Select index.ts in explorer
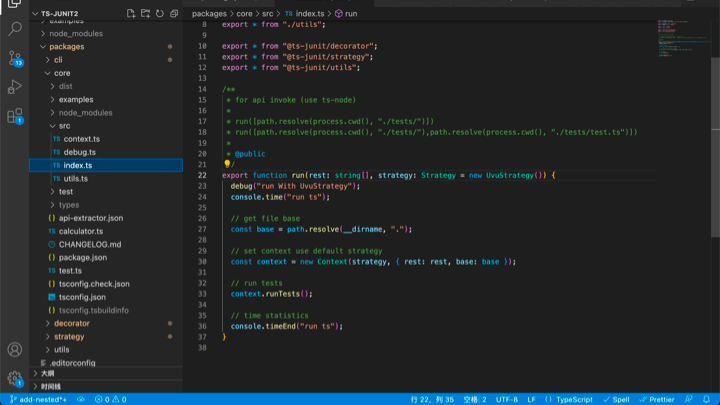This screenshot has height=405, width=720. coord(106,165)
